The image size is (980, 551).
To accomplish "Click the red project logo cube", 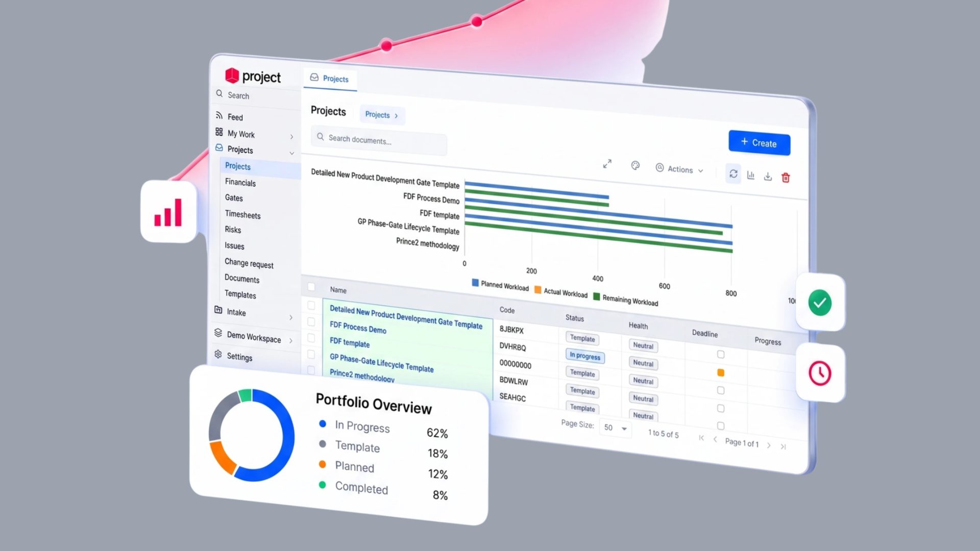I will (x=232, y=76).
